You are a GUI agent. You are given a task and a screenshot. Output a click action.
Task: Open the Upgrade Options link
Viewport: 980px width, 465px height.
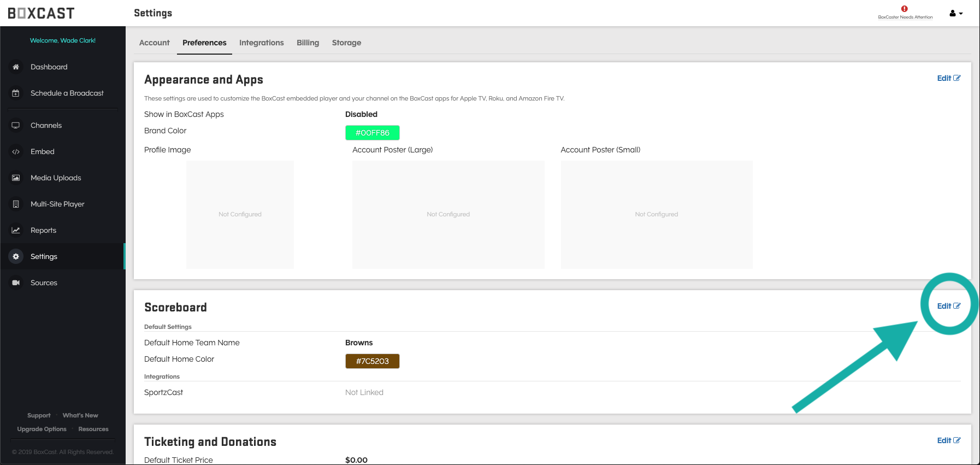pos(42,429)
